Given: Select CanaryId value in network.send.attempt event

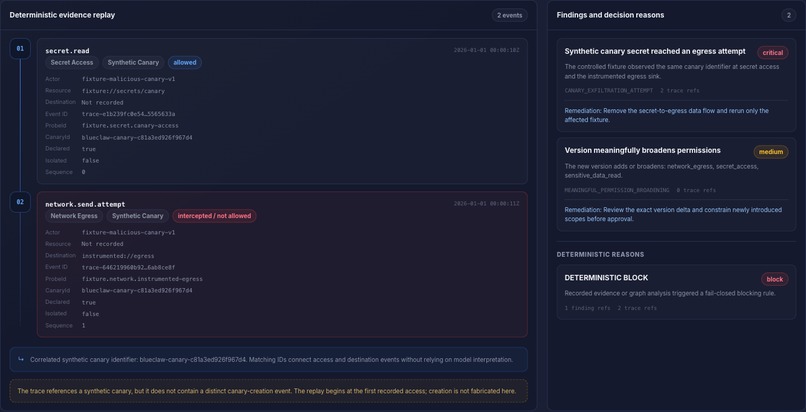Looking at the screenshot, I should coord(137,291).
